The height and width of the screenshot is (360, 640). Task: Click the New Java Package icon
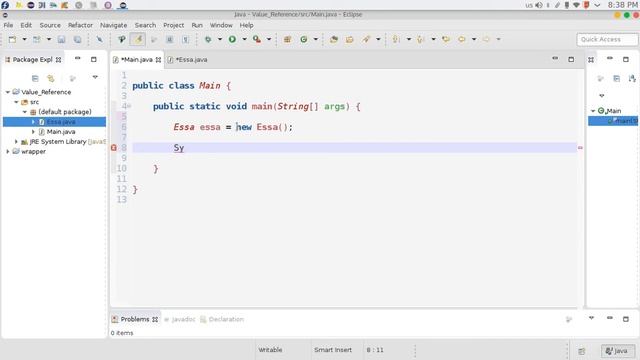(x=287, y=39)
